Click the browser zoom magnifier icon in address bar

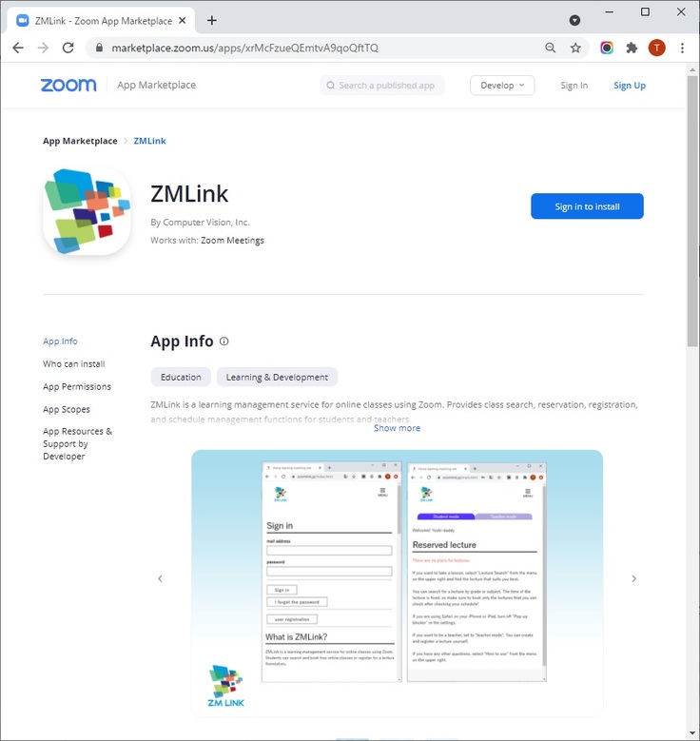click(550, 48)
